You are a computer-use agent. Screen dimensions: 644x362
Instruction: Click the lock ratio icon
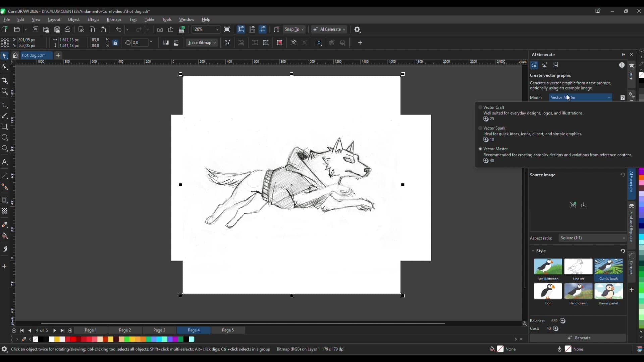(115, 43)
